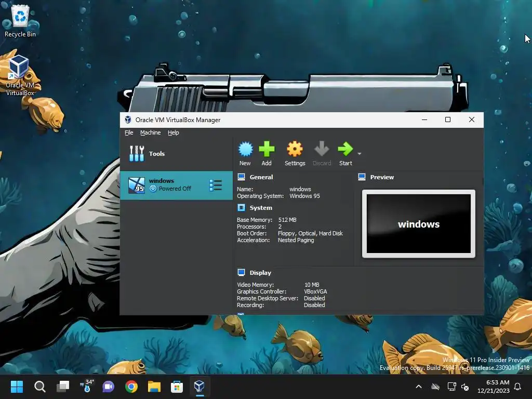Screen dimensions: 532x399
Task: Click the VirtualBox taskbar icon
Action: tap(199, 386)
